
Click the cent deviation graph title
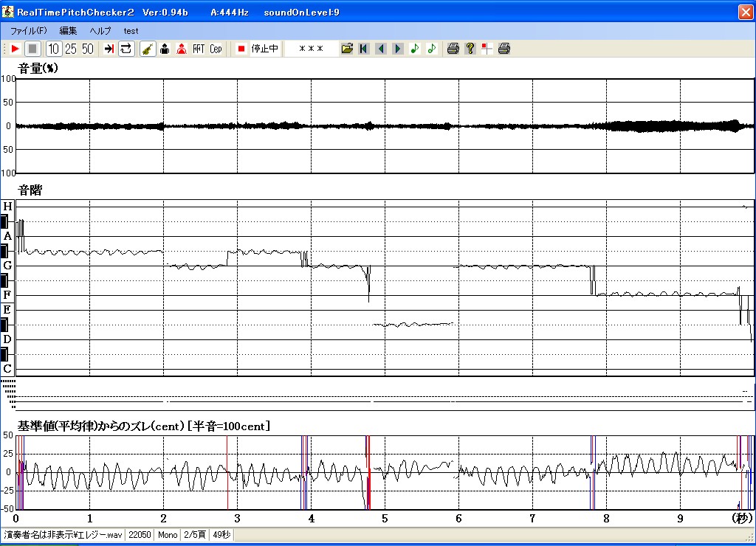[x=144, y=426]
